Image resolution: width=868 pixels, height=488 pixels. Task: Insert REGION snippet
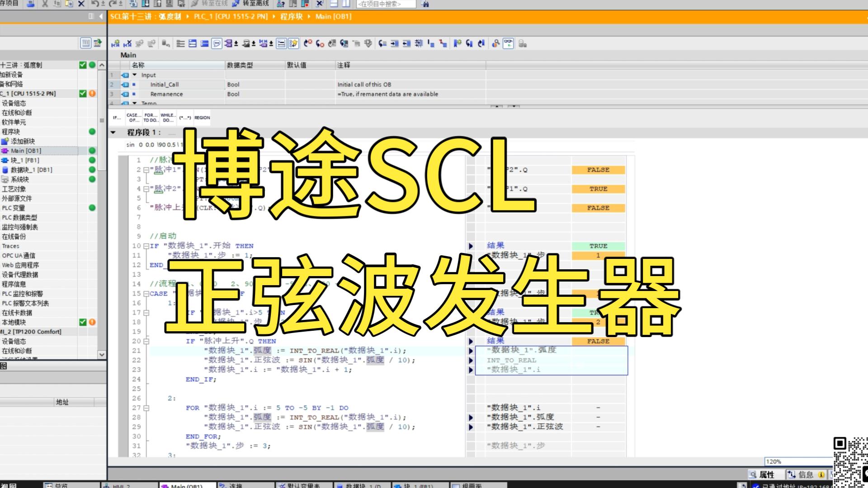point(202,117)
